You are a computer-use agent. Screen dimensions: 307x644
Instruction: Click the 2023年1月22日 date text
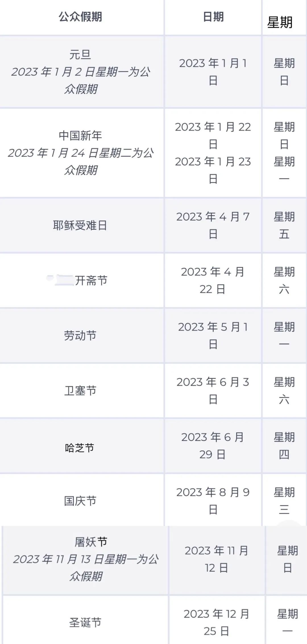(213, 135)
